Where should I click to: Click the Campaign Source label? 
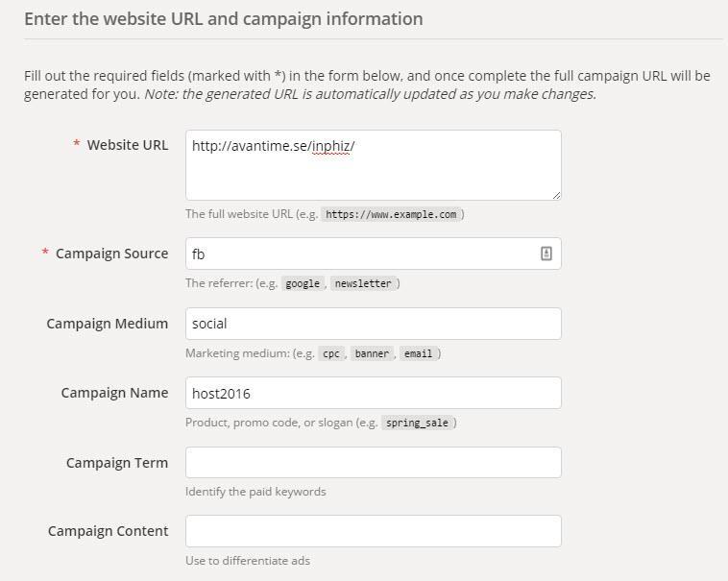pyautogui.click(x=112, y=254)
